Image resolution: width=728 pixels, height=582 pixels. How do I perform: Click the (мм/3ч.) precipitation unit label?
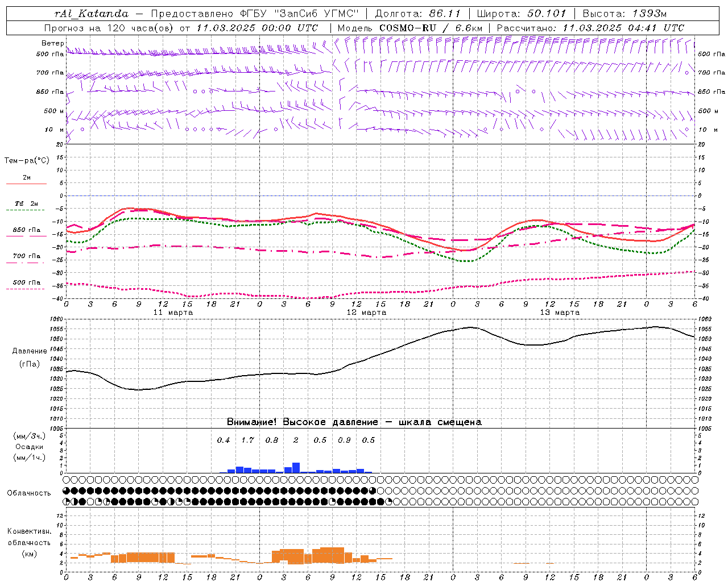pyautogui.click(x=29, y=436)
